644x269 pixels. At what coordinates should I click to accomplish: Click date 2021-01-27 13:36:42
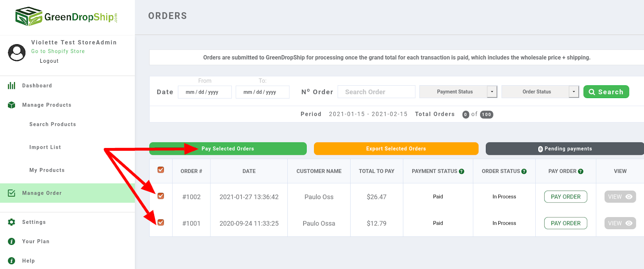pyautogui.click(x=249, y=197)
